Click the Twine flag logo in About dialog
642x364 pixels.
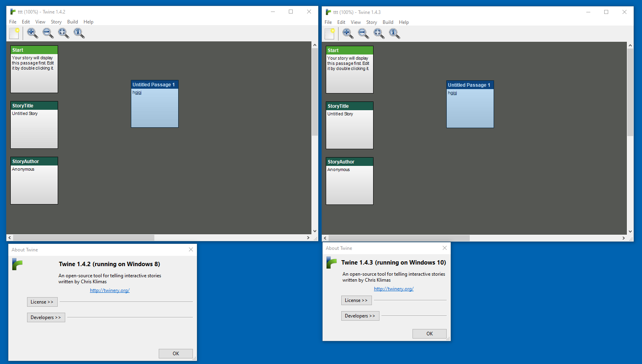pos(18,264)
